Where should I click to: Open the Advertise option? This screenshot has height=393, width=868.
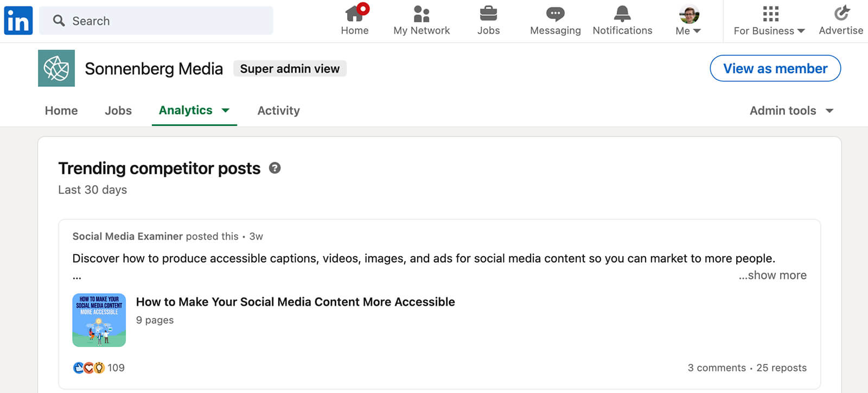click(841, 20)
